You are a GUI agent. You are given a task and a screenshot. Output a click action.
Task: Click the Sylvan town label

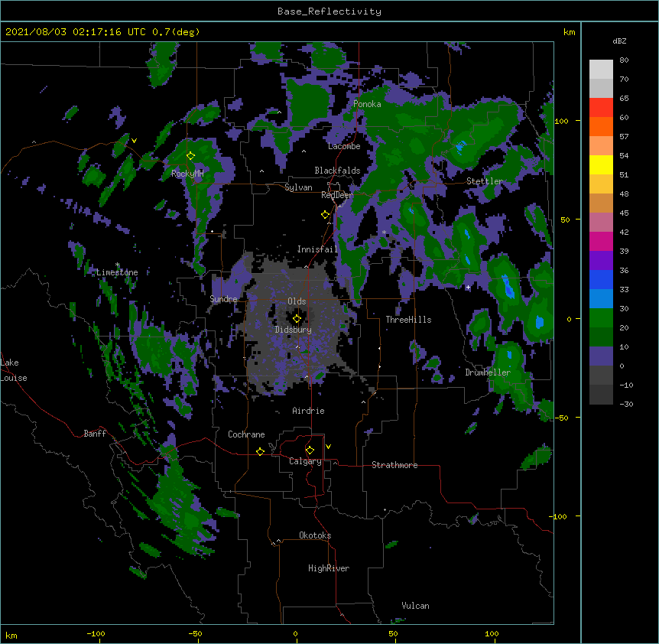pos(298,187)
